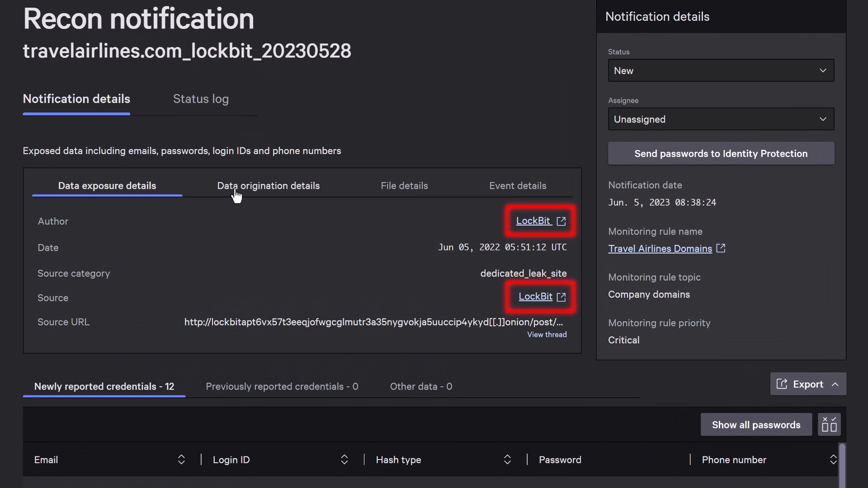
Task: Sort by Phone number column arrows
Action: click(833, 460)
